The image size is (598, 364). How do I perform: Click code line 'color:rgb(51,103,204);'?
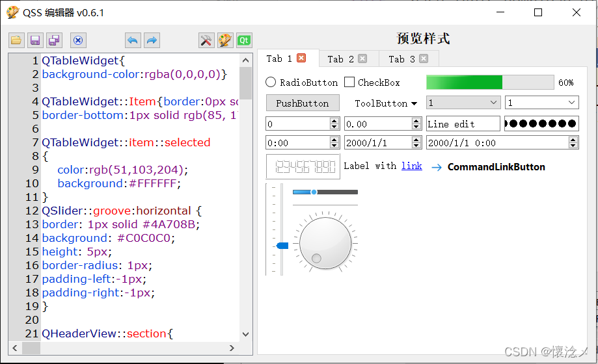pyautogui.click(x=123, y=170)
